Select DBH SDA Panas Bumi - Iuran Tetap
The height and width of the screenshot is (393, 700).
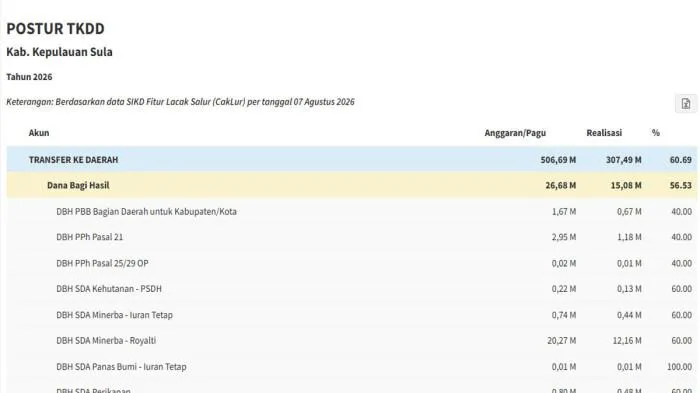pos(352,367)
